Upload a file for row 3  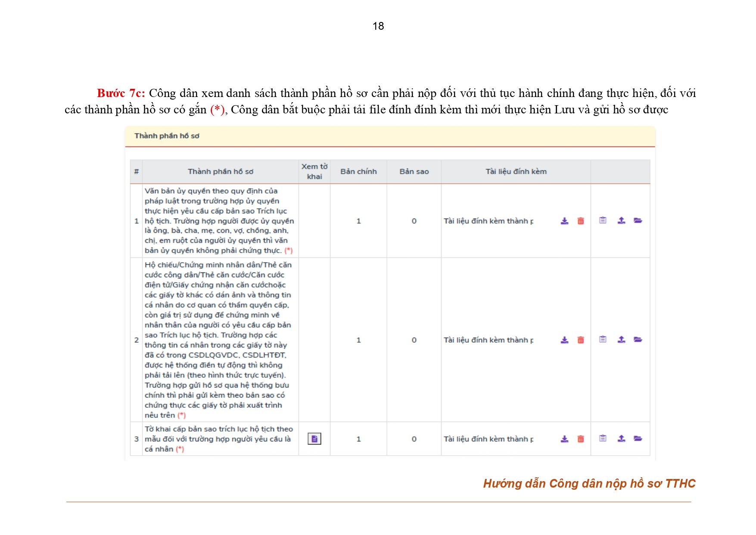click(621, 438)
